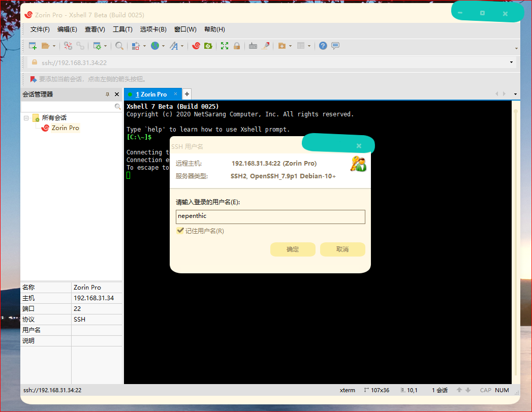Click the username field containing nepenthic

(270, 217)
